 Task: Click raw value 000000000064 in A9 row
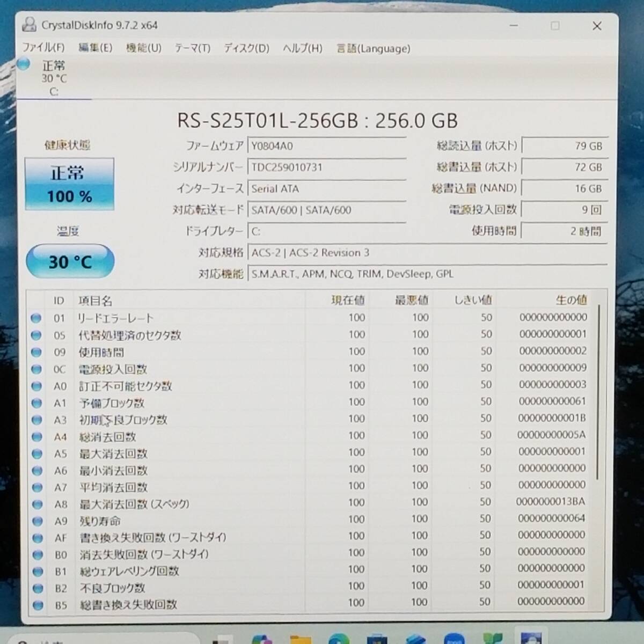[552, 518]
